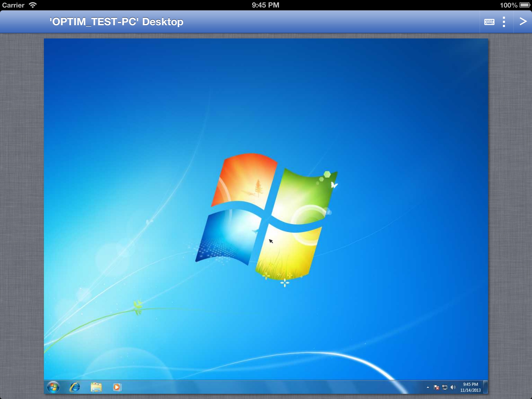Launch Windows Media Player from taskbar
532x399 pixels.
coord(117,387)
